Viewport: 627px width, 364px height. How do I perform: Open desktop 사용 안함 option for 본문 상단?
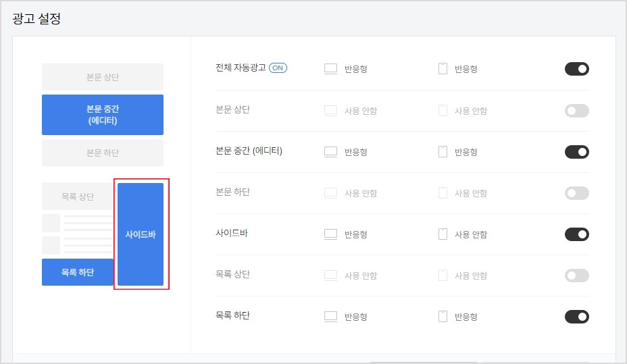click(361, 111)
